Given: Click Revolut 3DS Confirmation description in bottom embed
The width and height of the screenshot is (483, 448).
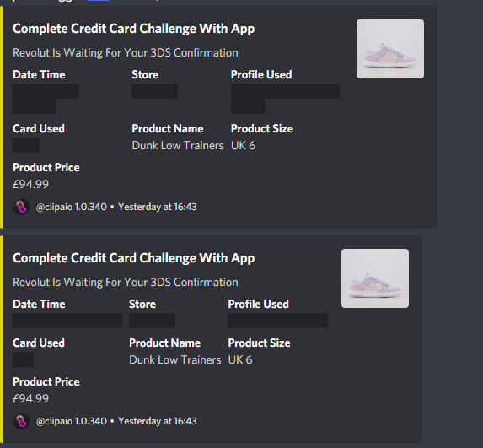Looking at the screenshot, I should tap(126, 282).
